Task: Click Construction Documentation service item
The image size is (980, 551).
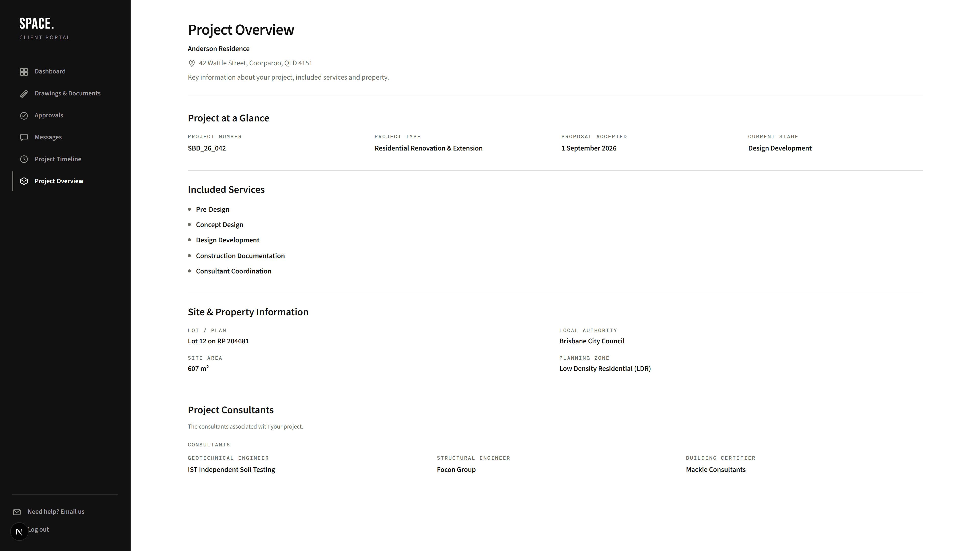Action: (240, 256)
